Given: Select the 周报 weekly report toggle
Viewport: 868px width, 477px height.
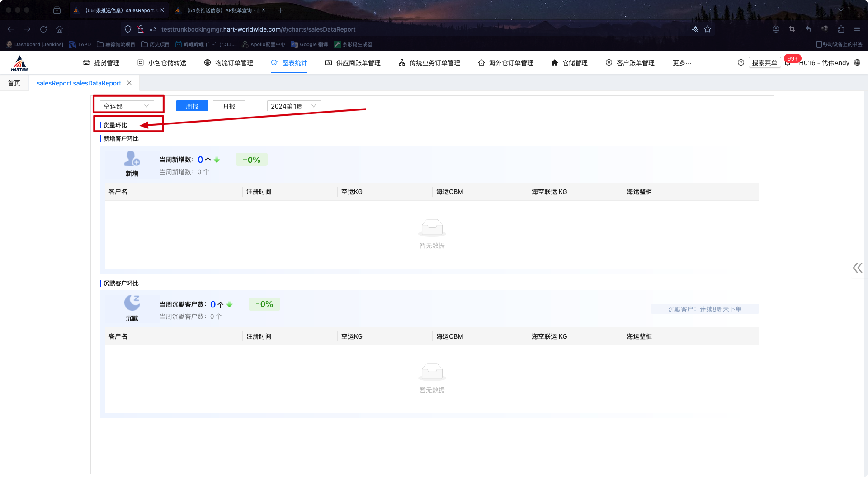Looking at the screenshot, I should 192,106.
